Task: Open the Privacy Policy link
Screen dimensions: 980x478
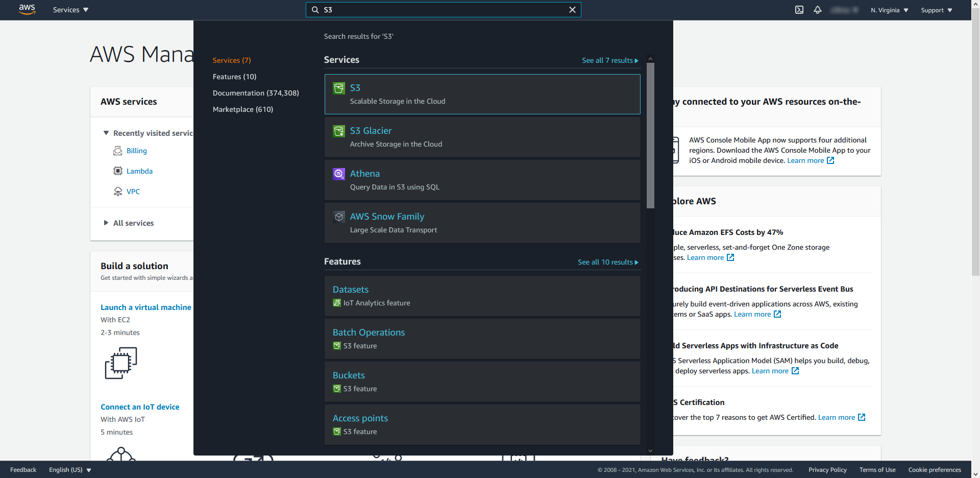Action: click(827, 470)
